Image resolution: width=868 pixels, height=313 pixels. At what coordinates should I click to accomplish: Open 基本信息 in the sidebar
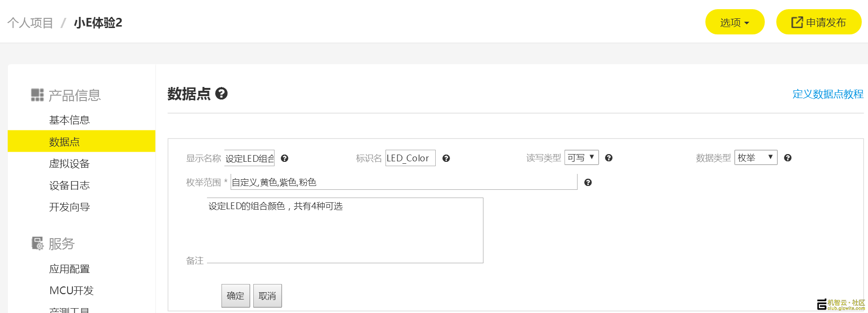point(69,120)
